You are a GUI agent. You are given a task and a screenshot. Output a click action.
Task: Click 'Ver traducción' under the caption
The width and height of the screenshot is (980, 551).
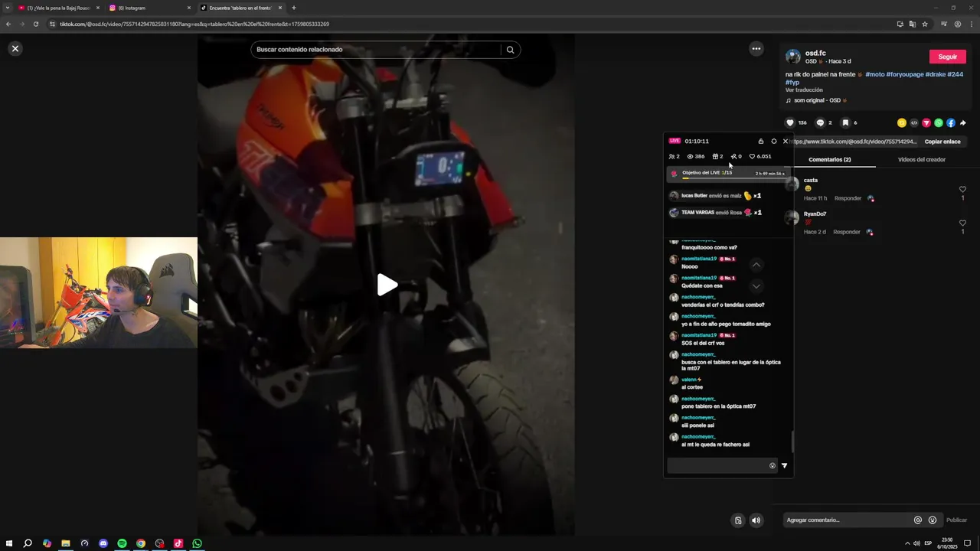(x=804, y=90)
